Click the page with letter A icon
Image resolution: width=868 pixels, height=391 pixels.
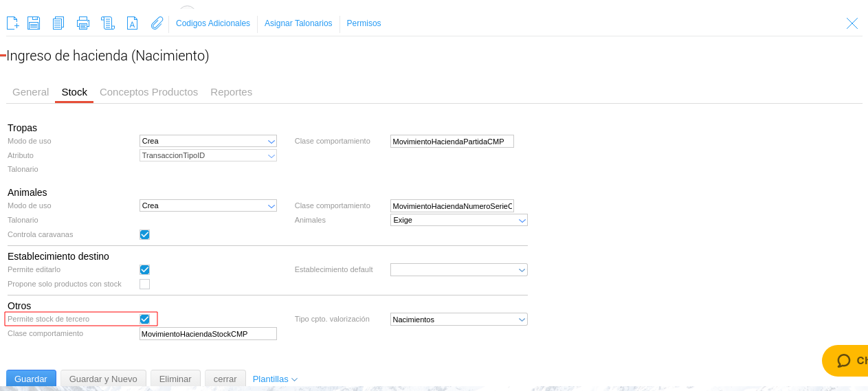(x=133, y=23)
